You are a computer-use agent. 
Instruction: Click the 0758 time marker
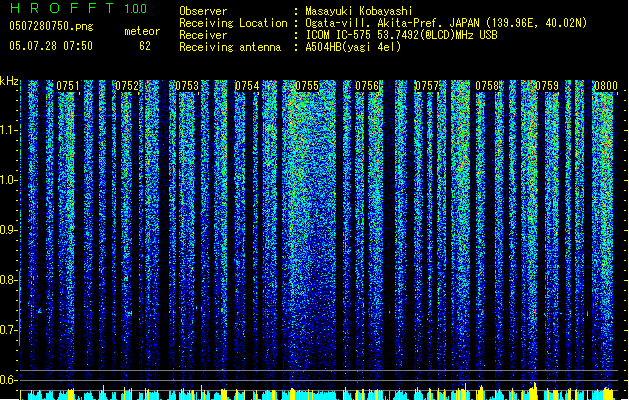(x=487, y=86)
